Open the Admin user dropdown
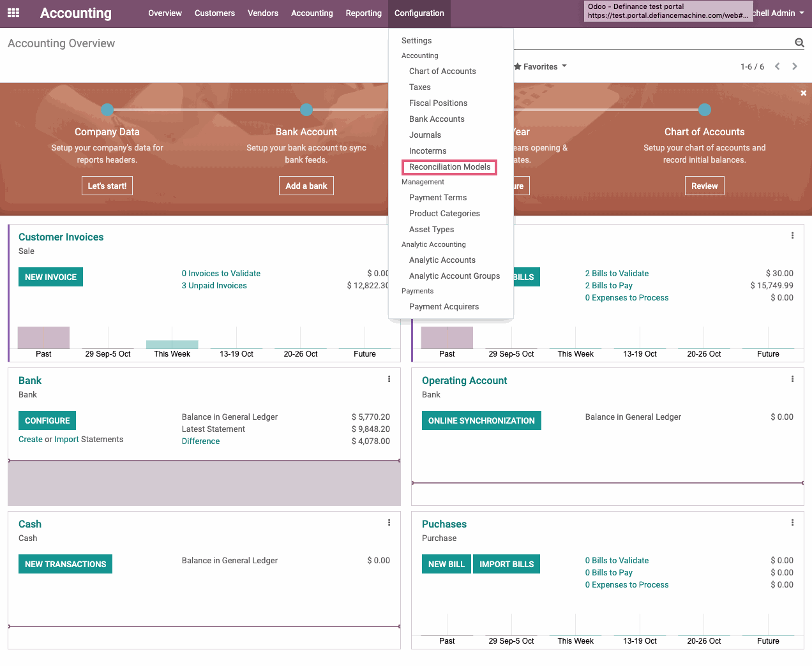 click(x=779, y=13)
